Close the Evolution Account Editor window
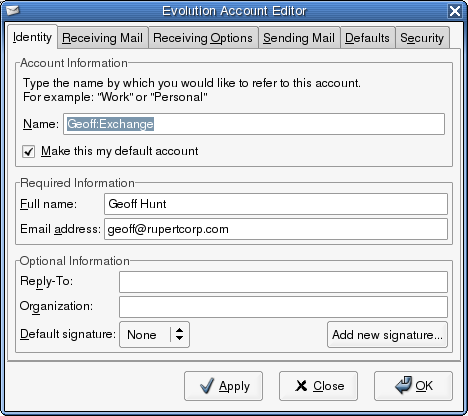Image resolution: width=468 pixels, height=416 pixels. 455,11
